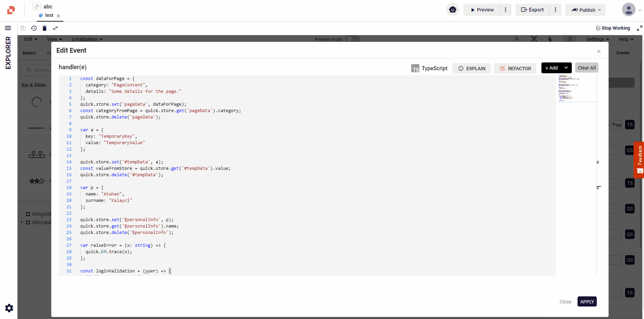This screenshot has width=644, height=319.
Task: Close the Edit Event dialog with X
Action: 598,51
